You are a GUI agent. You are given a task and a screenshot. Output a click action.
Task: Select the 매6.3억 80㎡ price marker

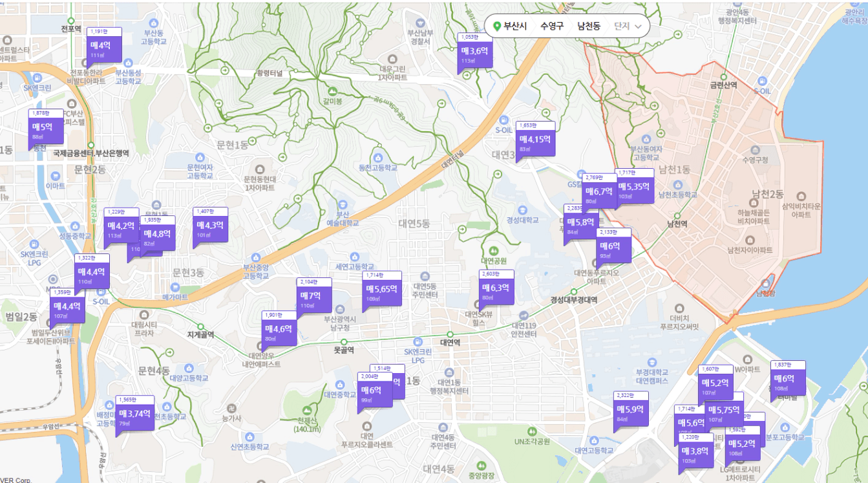click(496, 290)
